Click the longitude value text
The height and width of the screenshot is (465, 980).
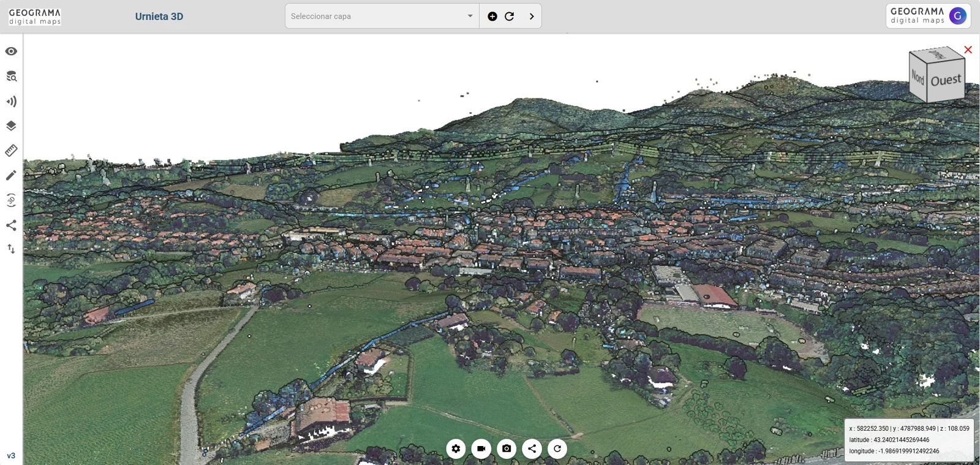(x=909, y=451)
